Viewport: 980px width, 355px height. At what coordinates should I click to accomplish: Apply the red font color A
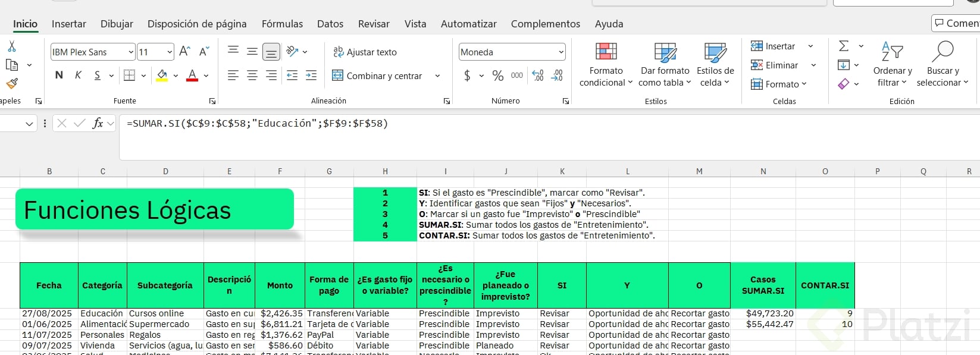[x=192, y=76]
